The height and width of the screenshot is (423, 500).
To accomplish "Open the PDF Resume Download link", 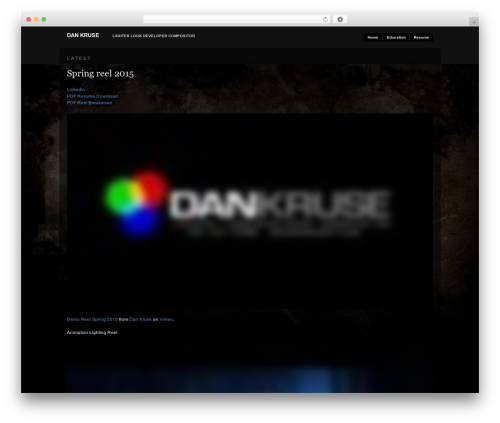I will coord(92,96).
